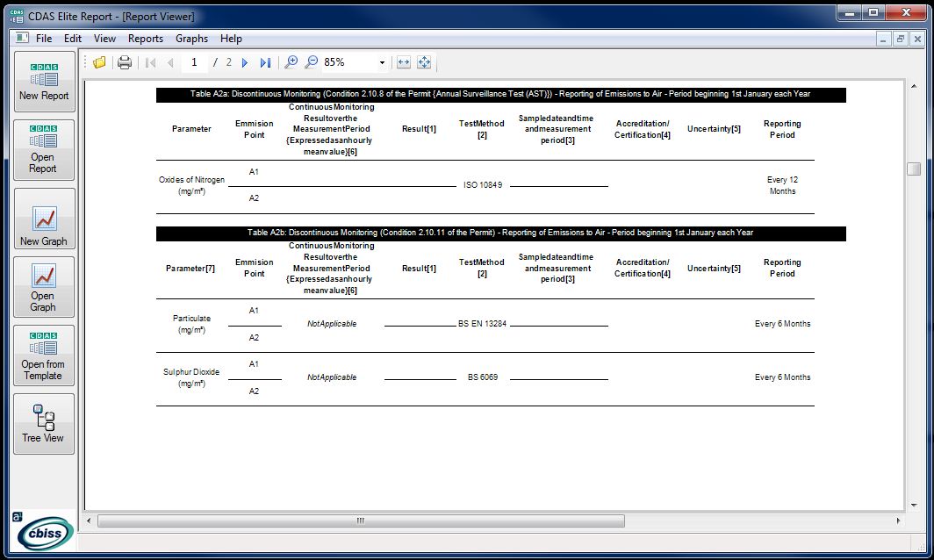Zoom out with magnifier minus icon
Image resolution: width=934 pixels, height=560 pixels.
[311, 62]
